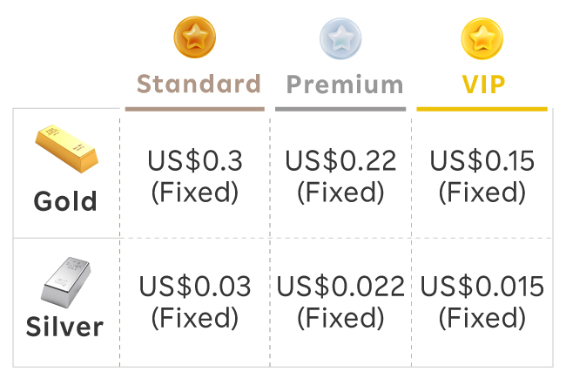566x392 pixels.
Task: Click the Premium Gold US$0.22 cell
Action: [340, 175]
